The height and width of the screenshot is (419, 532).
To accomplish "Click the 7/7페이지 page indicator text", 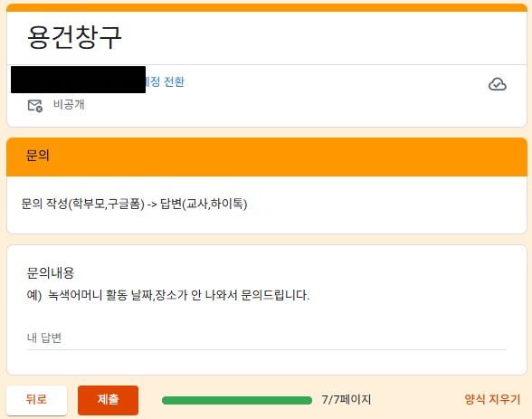I will [347, 400].
